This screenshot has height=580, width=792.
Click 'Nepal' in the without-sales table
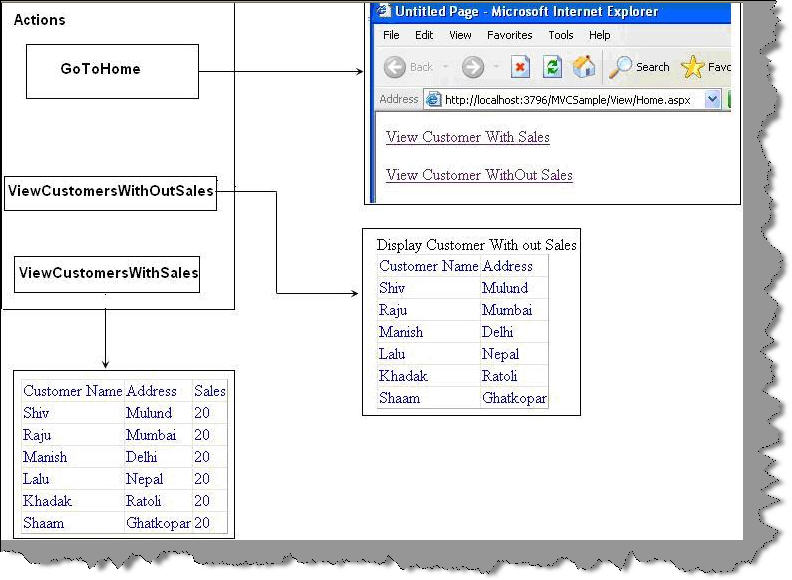[500, 354]
